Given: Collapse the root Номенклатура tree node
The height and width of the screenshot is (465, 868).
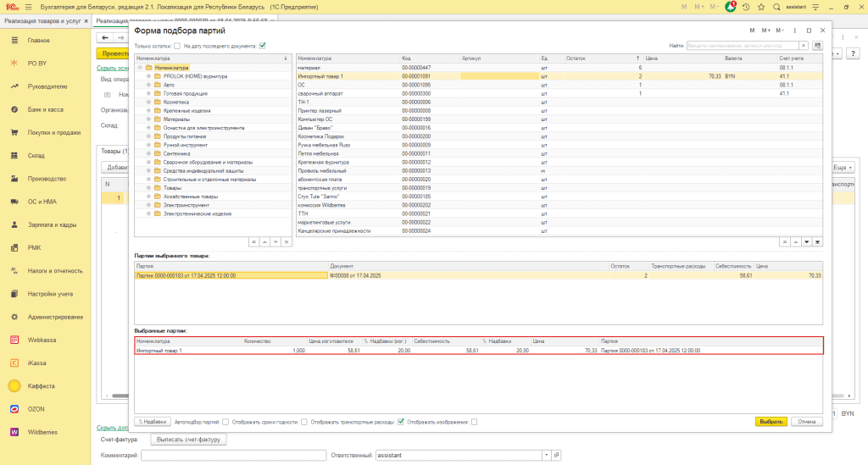Looking at the screenshot, I should click(140, 68).
